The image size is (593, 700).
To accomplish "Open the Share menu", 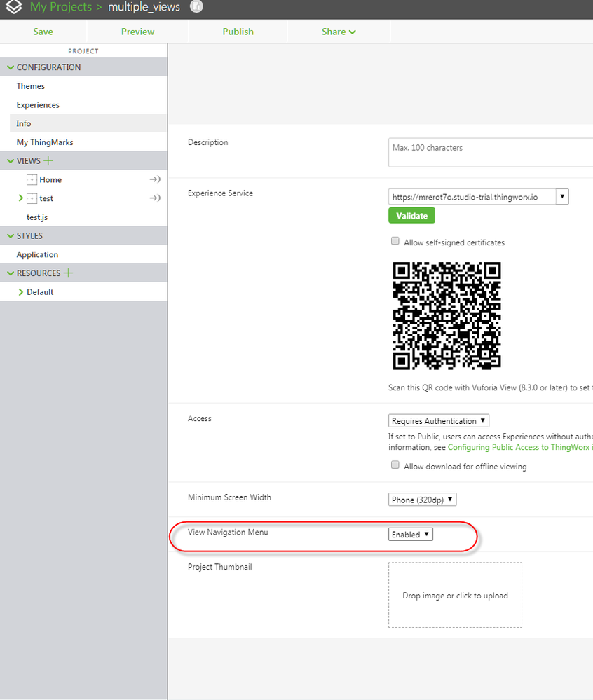I will (x=339, y=32).
